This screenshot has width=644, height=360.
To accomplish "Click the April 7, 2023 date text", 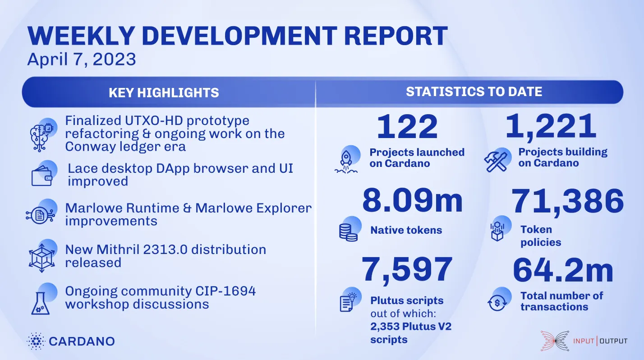I will click(x=82, y=59).
